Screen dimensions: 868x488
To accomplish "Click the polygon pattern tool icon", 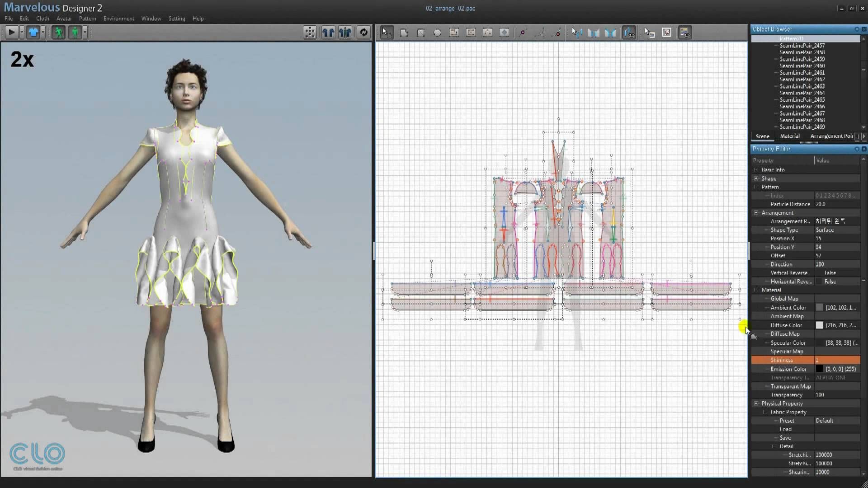I will coord(404,33).
